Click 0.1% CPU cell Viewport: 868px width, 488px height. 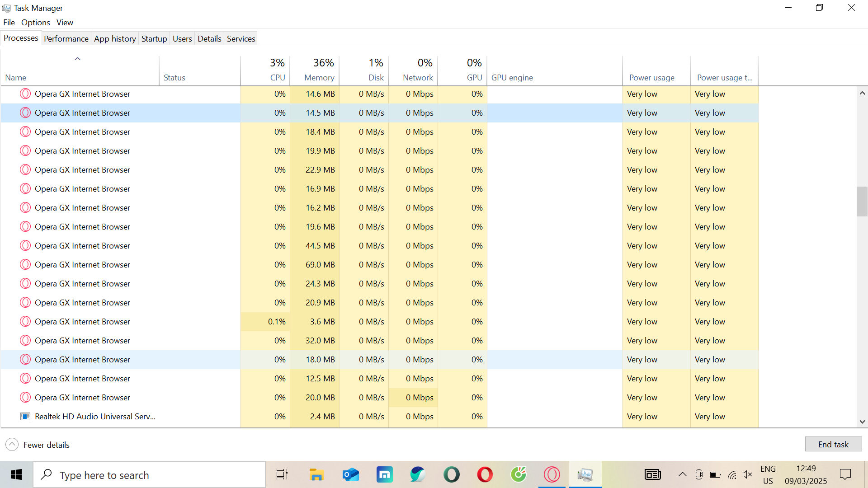tap(265, 322)
